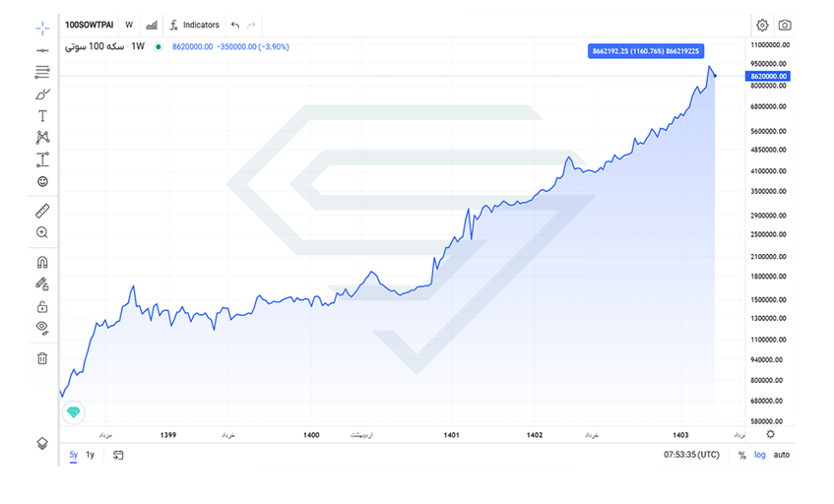
Task: Toggle magnet mode for drawings
Action: coord(42,263)
